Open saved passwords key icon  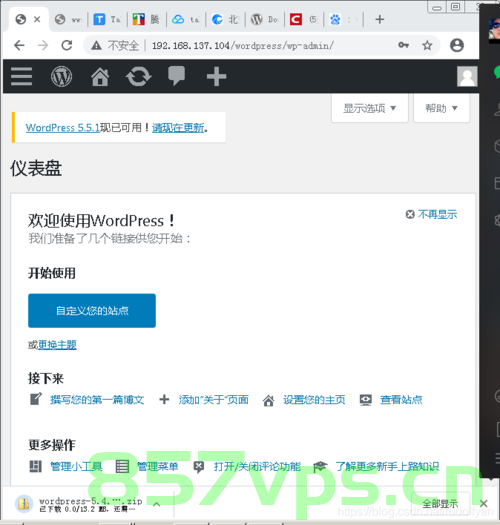(403, 45)
